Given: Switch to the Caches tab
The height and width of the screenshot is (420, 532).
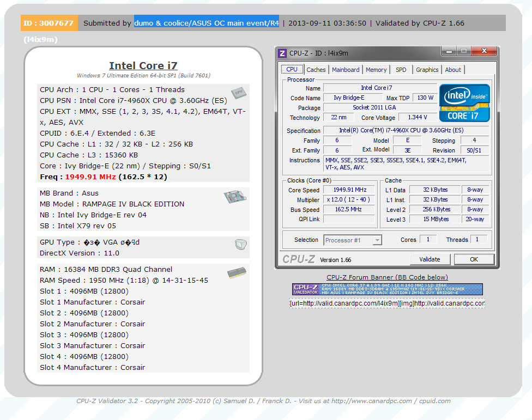Looking at the screenshot, I should (x=316, y=70).
